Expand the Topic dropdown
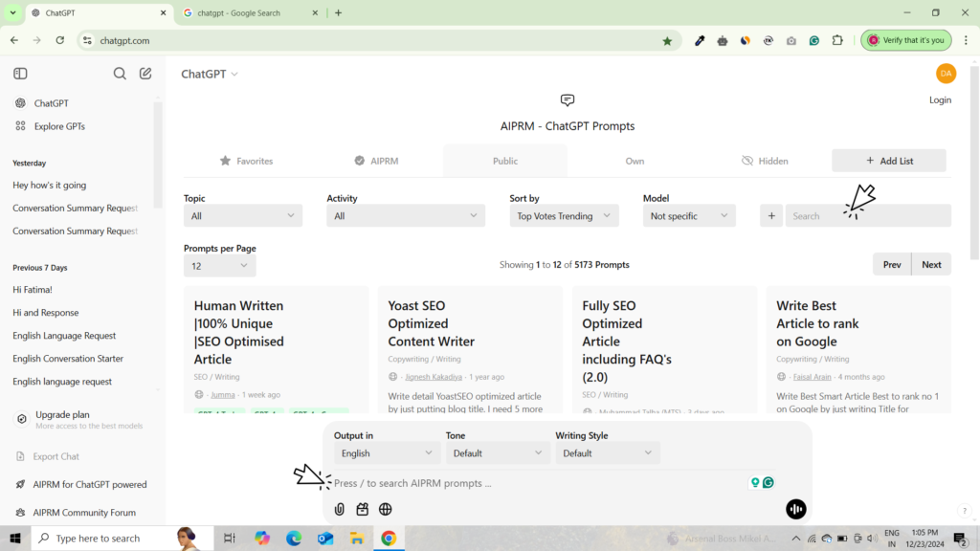Image resolution: width=980 pixels, height=551 pixels. (x=243, y=216)
